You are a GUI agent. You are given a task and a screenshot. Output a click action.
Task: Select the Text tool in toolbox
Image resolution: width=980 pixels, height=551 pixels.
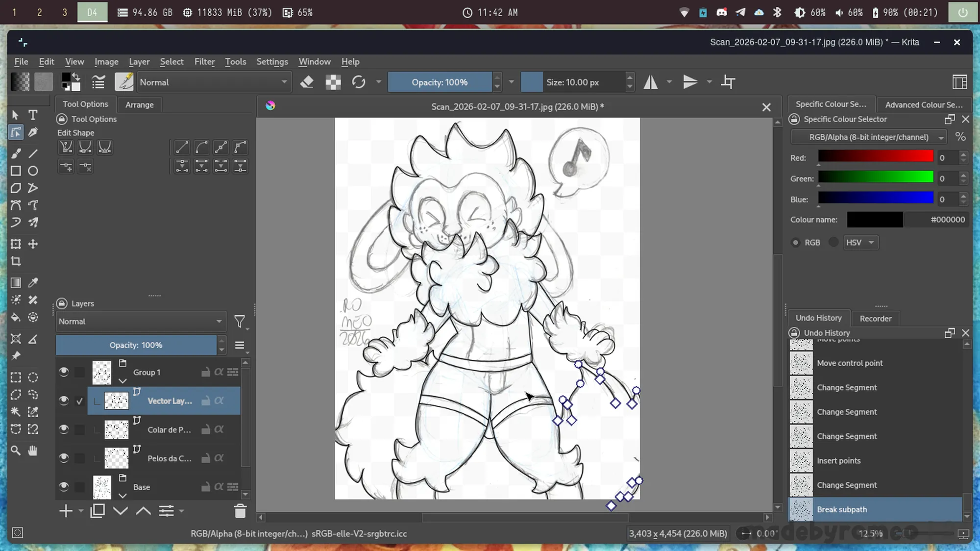pos(33,115)
